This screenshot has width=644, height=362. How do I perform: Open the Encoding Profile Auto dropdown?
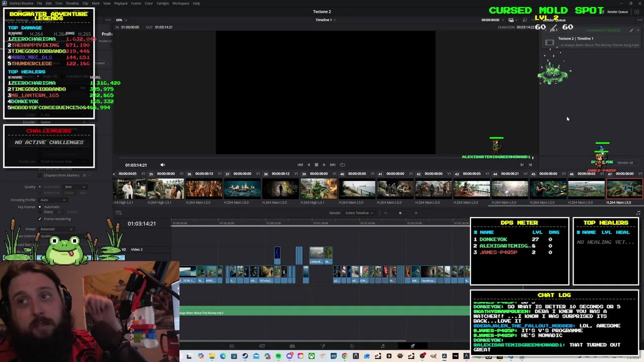(x=53, y=200)
